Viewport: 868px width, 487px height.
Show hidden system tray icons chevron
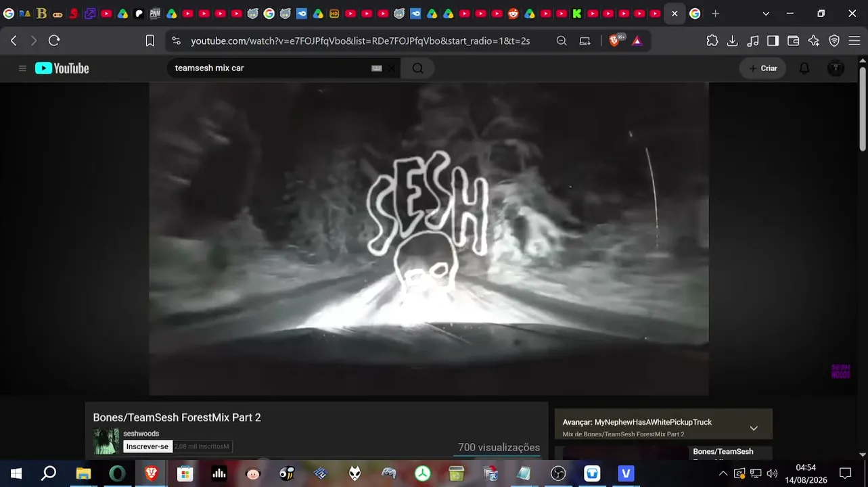pyautogui.click(x=723, y=473)
